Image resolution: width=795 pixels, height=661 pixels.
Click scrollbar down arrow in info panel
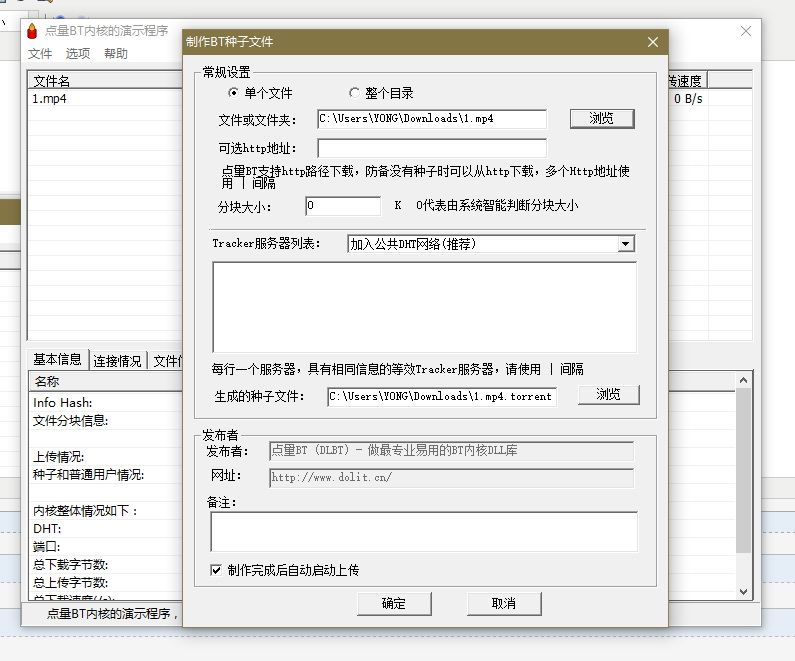pyautogui.click(x=743, y=591)
